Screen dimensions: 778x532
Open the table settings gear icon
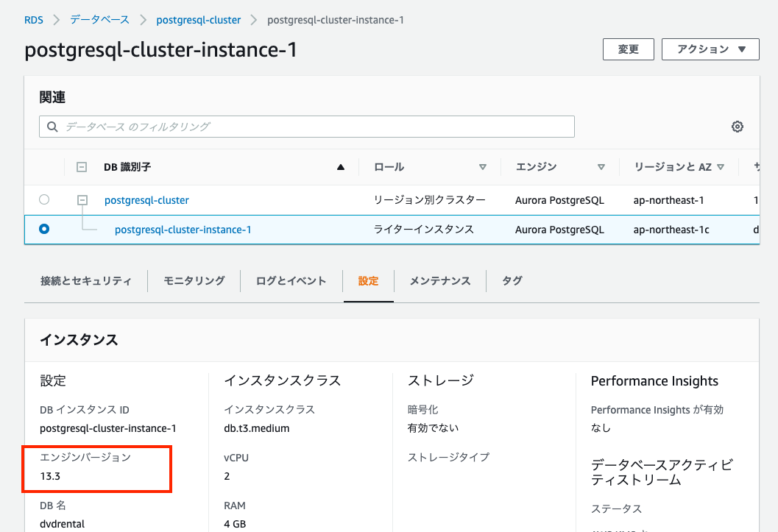737,126
